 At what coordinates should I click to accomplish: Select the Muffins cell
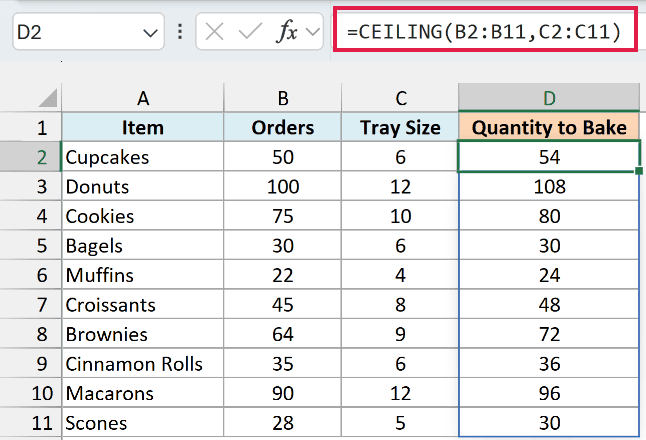coord(143,275)
